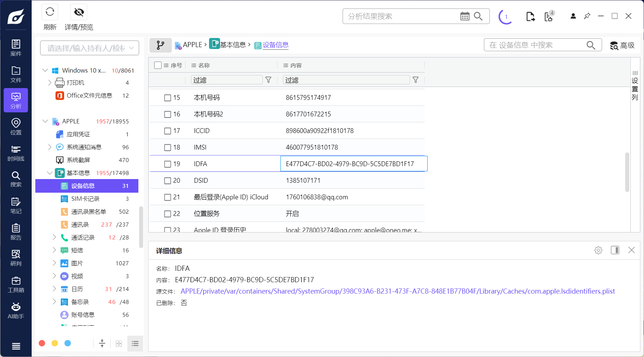Check the row 22 位置服务 checkbox
The image size is (644, 357).
(x=167, y=214)
